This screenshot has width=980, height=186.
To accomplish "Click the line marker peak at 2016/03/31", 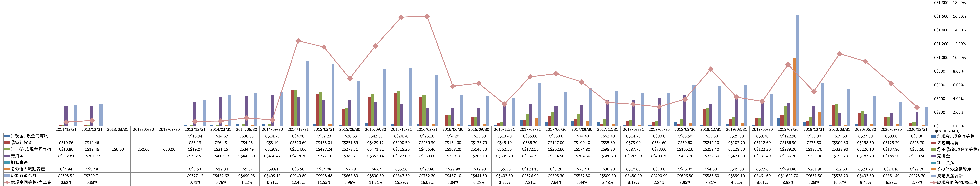I will 427,16.
